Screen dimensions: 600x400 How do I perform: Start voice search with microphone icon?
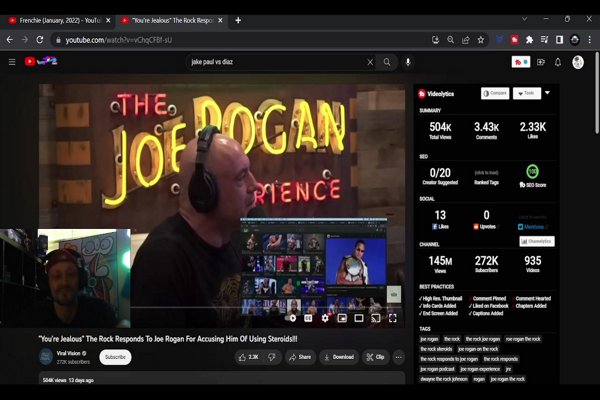coord(408,62)
